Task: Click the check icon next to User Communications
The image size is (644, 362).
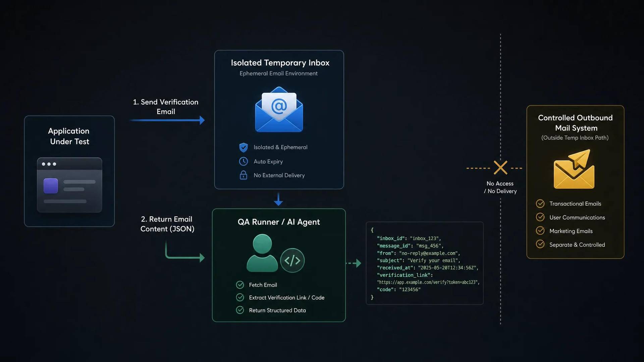Action: pos(540,217)
